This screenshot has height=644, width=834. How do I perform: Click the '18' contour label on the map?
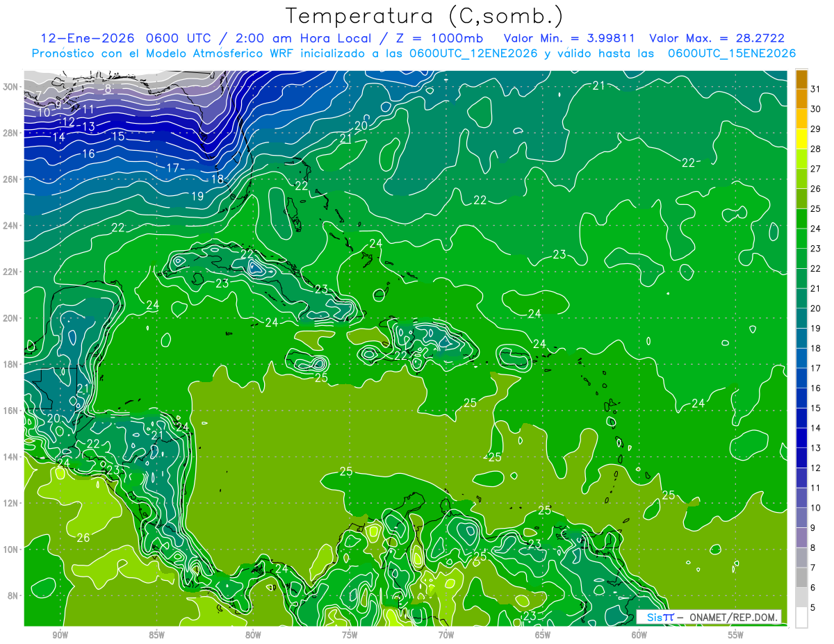[218, 179]
